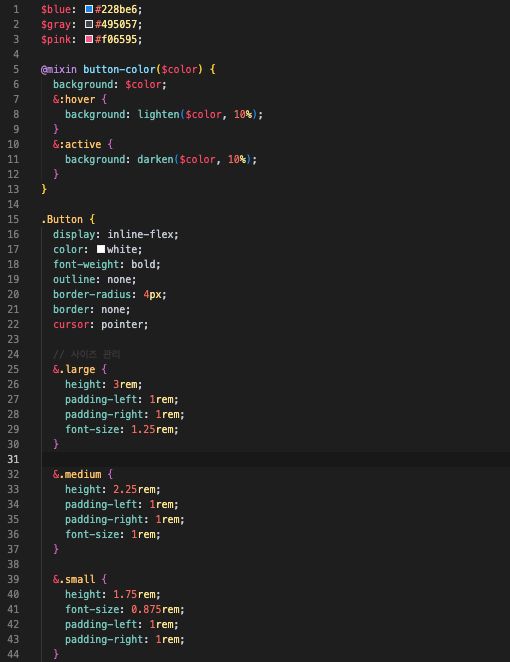Click the Korean comment on line 24
The width and height of the screenshot is (510, 662).
pyautogui.click(x=87, y=354)
